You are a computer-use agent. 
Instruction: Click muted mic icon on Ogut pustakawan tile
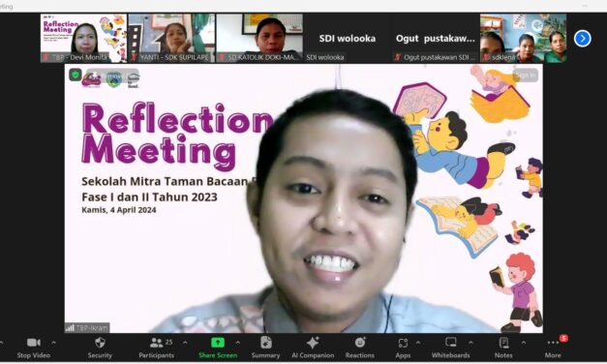(398, 57)
